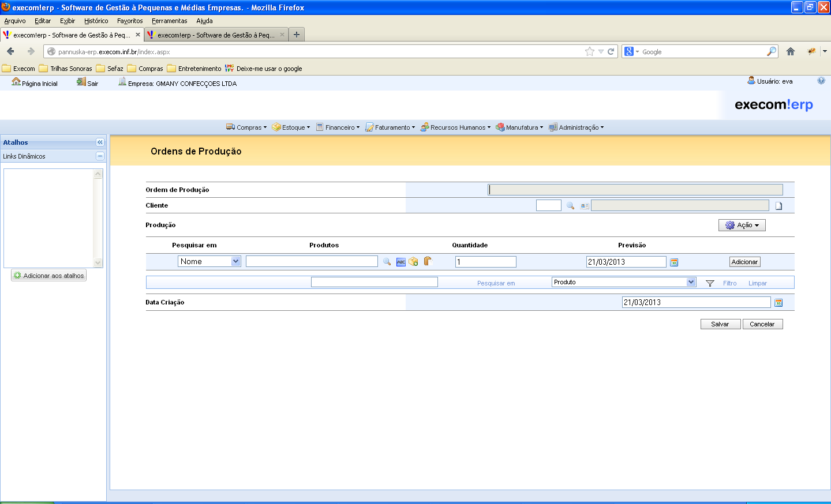The height and width of the screenshot is (504, 831).
Task: Click the Atalhos panel scrollbar down arrow
Action: point(98,262)
